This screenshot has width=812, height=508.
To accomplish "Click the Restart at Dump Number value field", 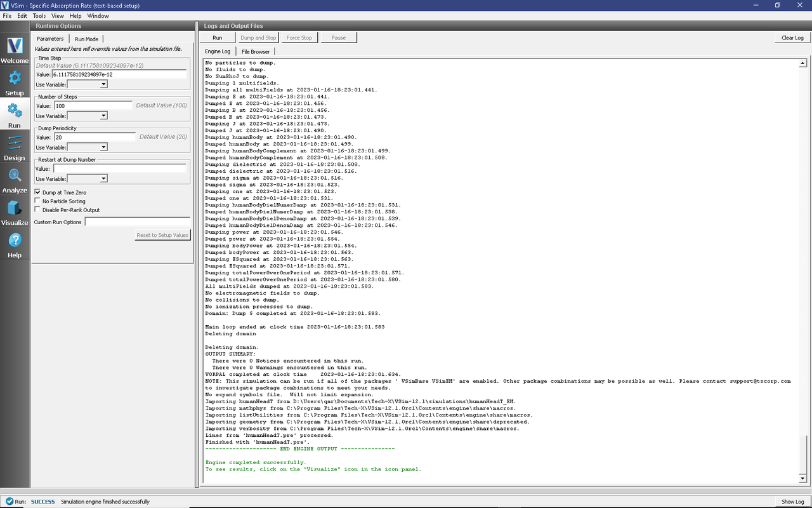I will coord(120,169).
